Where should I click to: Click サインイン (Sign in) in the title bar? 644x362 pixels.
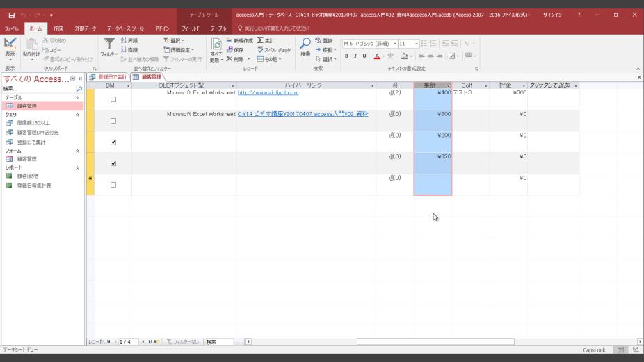pyautogui.click(x=552, y=15)
